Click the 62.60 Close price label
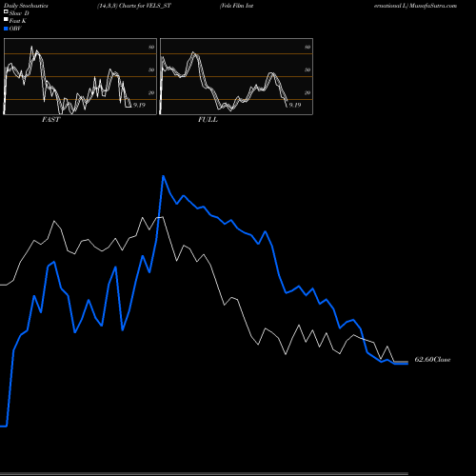This screenshot has height=476, width=476. tap(432, 360)
